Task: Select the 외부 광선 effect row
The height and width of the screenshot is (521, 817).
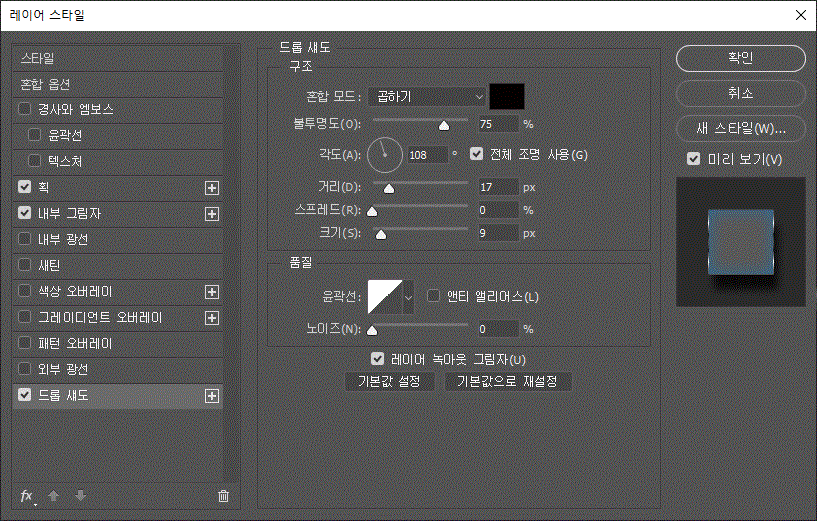Action: coord(118,369)
